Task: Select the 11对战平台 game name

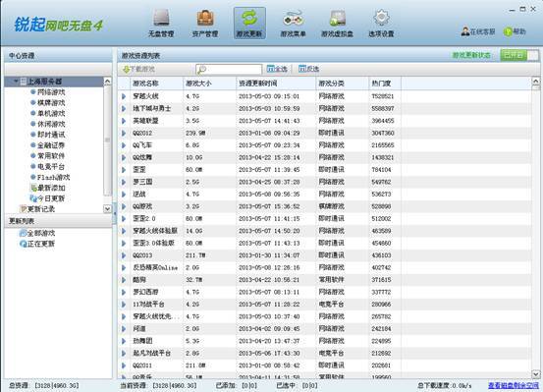Action: [148, 305]
